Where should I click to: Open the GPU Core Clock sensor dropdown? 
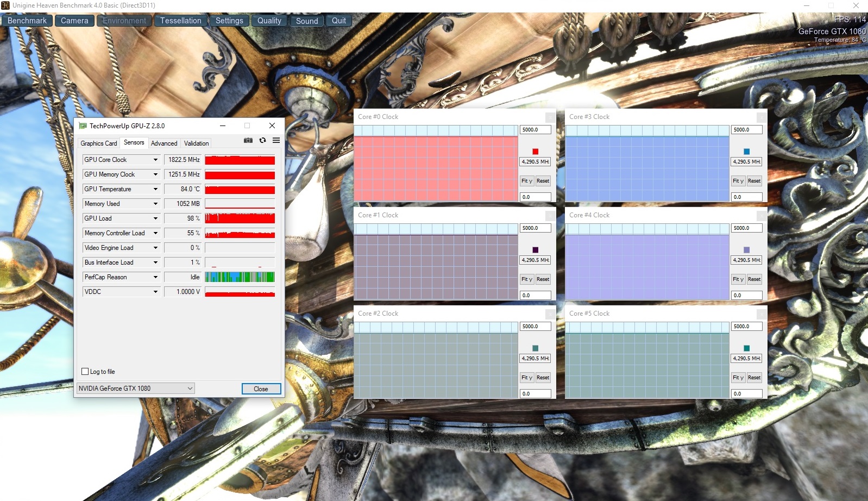[x=155, y=160]
